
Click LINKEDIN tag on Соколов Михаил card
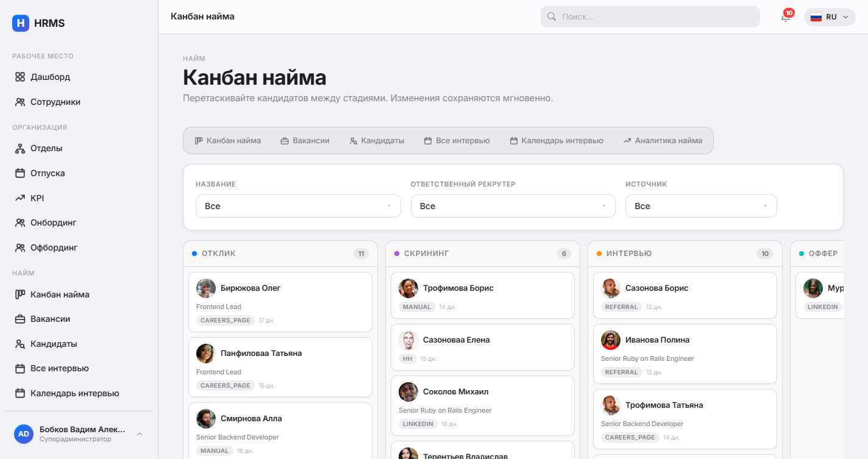[418, 424]
